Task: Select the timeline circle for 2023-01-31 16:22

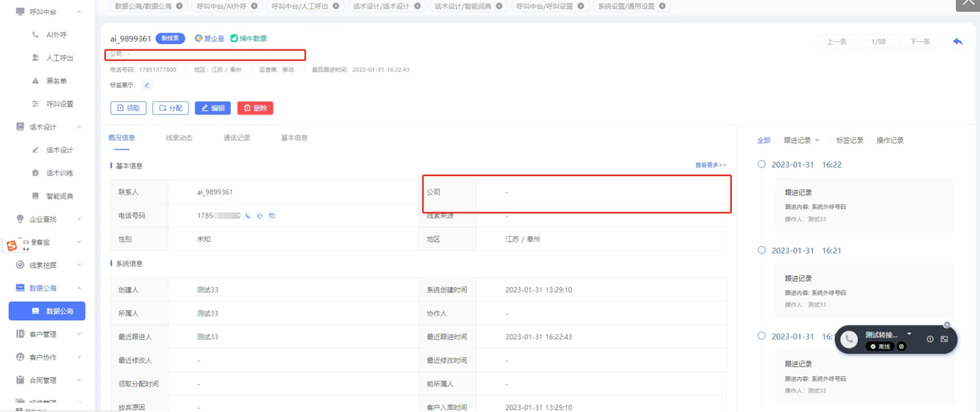Action: pyautogui.click(x=761, y=164)
